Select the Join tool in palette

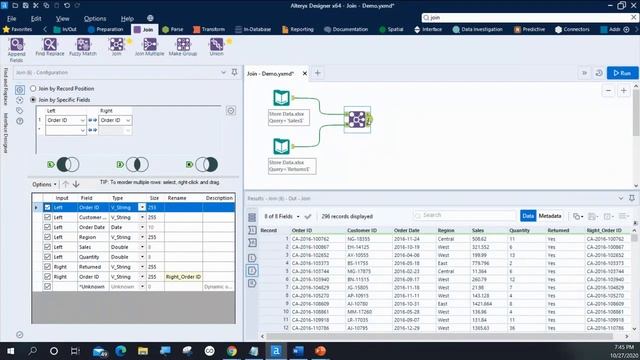(116, 47)
